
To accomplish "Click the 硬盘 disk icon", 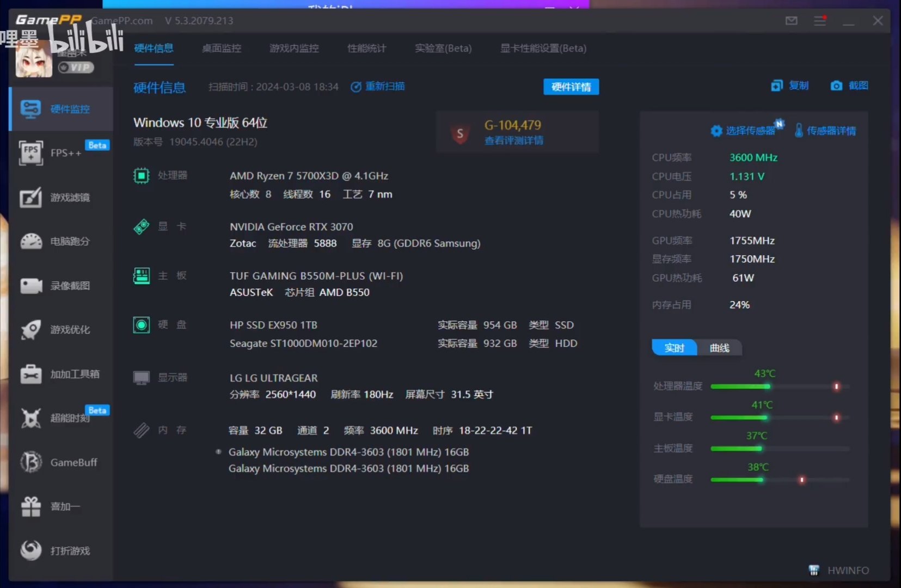I will pos(142,325).
